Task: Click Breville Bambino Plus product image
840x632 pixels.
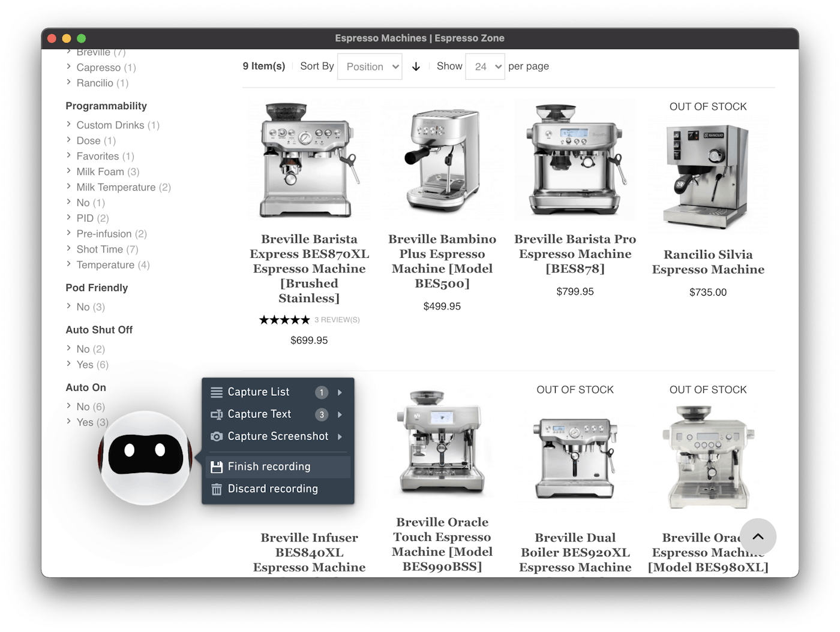Action: coord(442,161)
